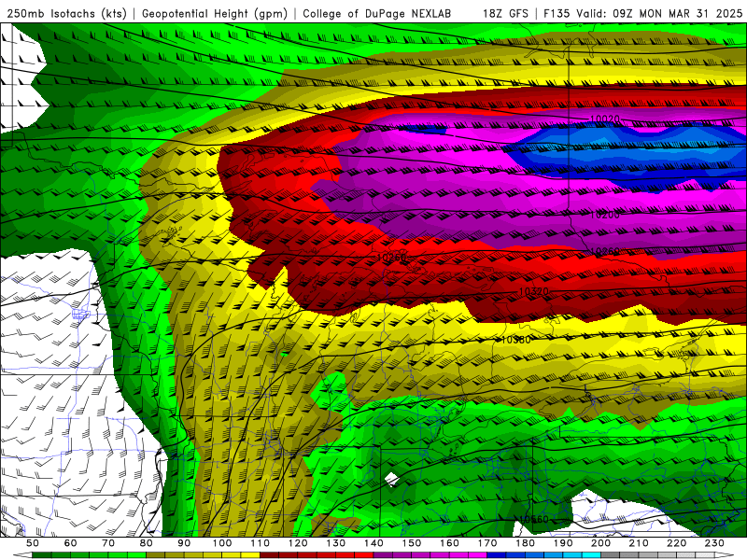747x560 pixels.
Task: Click the legend value 200
Action: pos(601,543)
